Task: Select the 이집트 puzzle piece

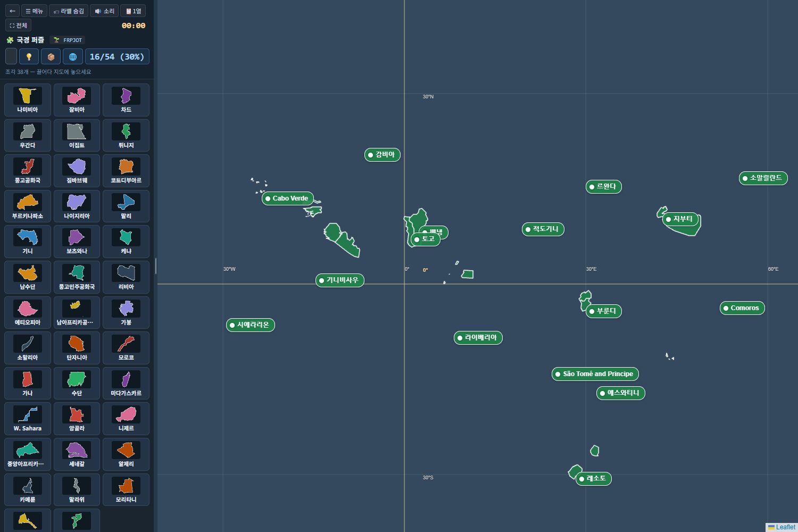Action: 77,135
